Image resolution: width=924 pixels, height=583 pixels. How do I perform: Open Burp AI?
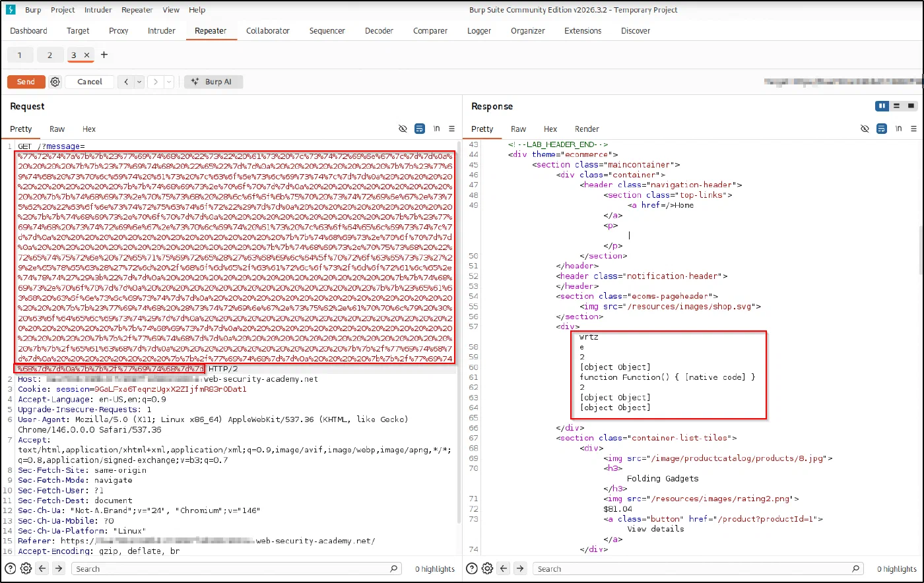point(214,82)
